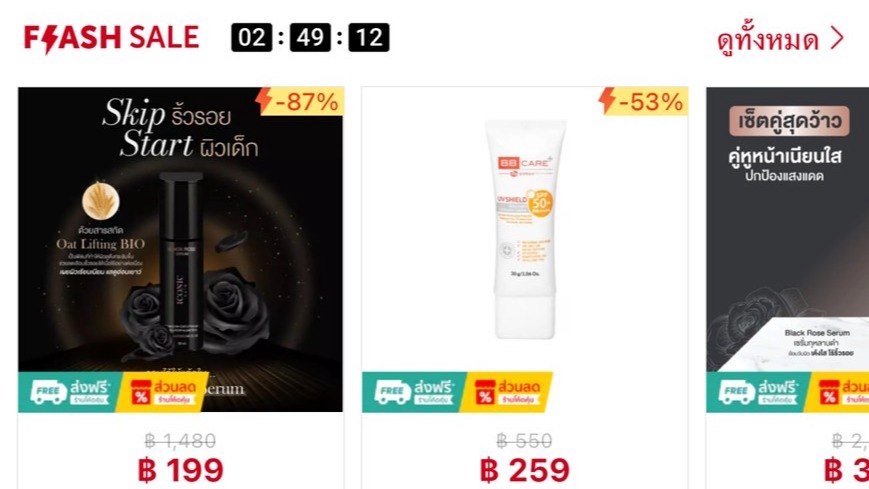Open the Black Rose serum product image

click(x=181, y=249)
